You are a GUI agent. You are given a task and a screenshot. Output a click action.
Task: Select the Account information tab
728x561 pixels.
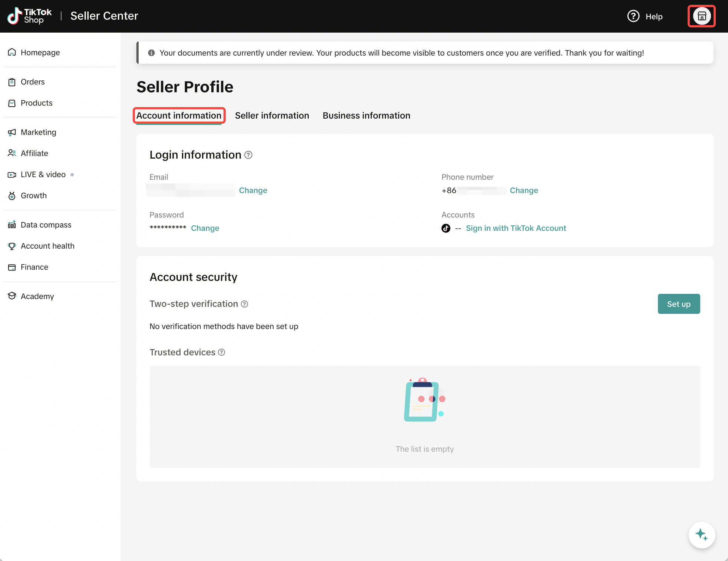[179, 116]
